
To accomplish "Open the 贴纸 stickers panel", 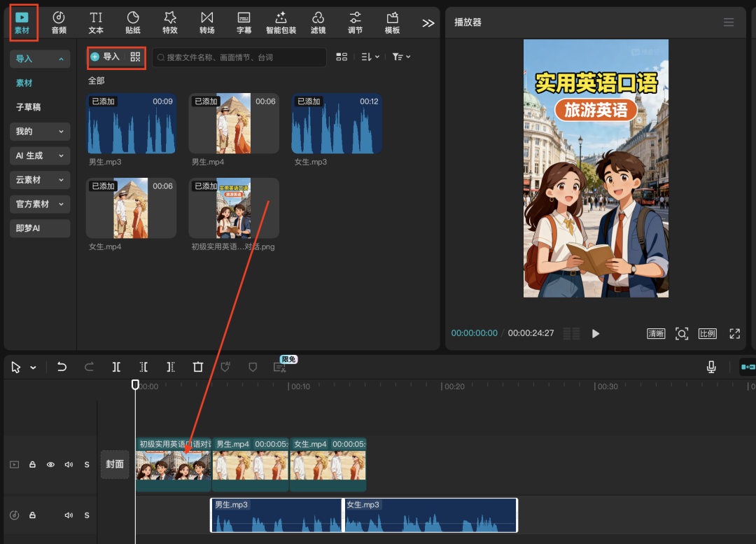I will click(133, 22).
